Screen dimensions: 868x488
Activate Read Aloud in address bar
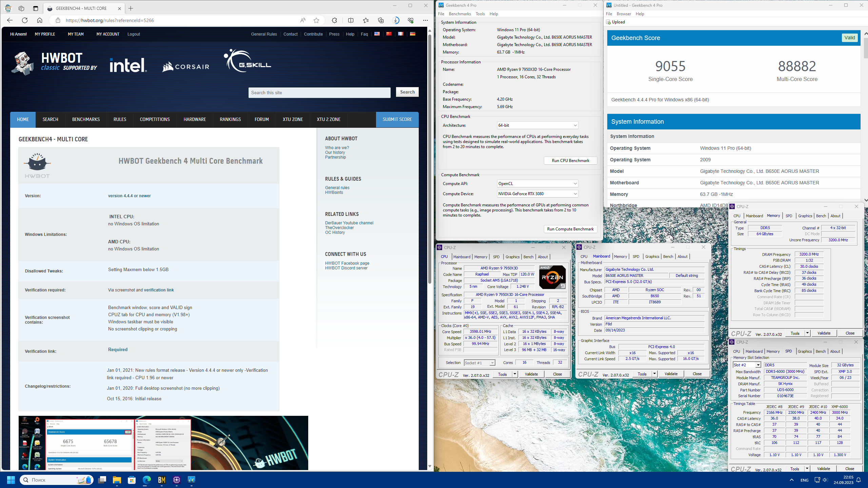point(302,20)
